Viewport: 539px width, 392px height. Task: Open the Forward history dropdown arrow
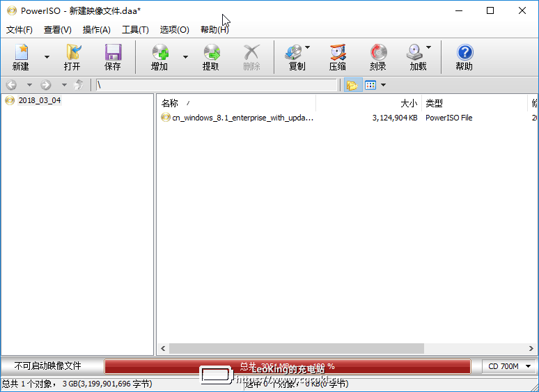pyautogui.click(x=64, y=85)
